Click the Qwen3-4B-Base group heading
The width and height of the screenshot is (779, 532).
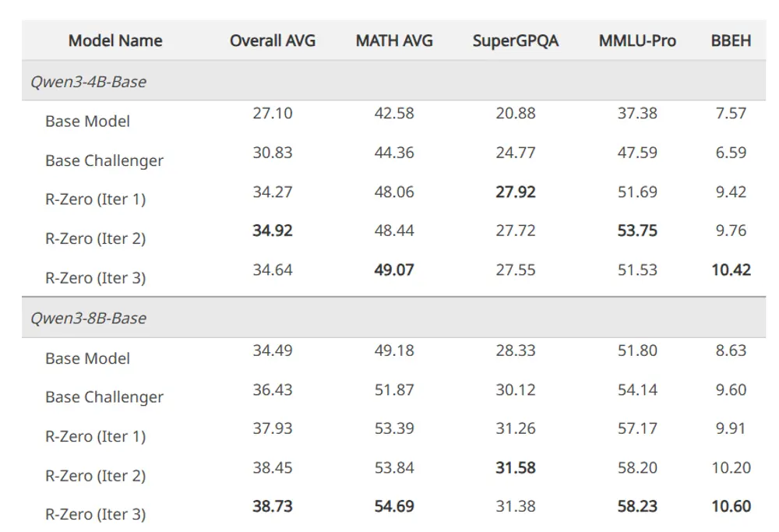(x=88, y=81)
